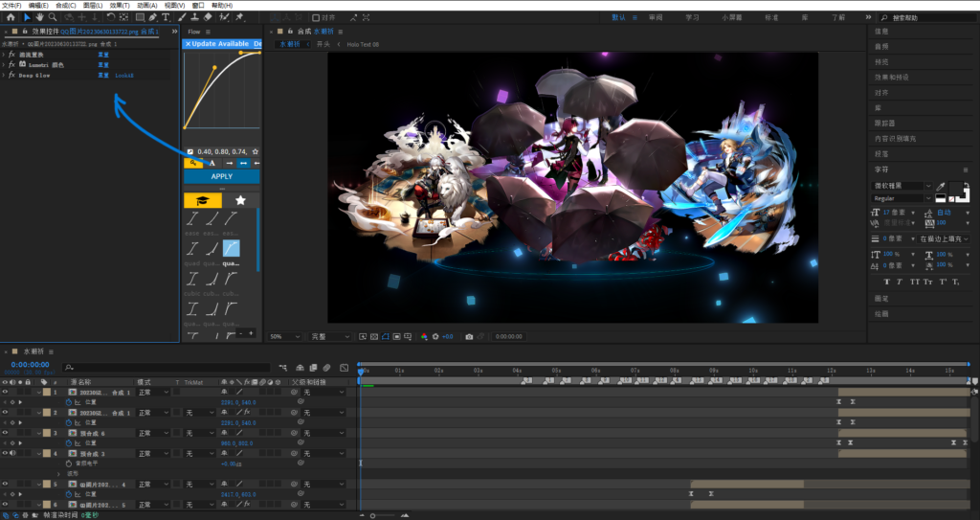The height and width of the screenshot is (520, 980).
Task: Click the LookAE link next to Deep Glow
Action: pos(123,75)
